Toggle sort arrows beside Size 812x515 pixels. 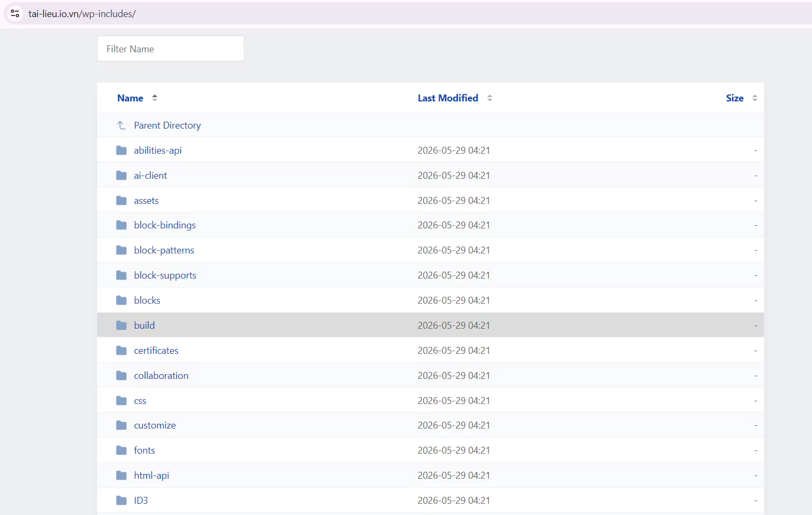point(755,98)
